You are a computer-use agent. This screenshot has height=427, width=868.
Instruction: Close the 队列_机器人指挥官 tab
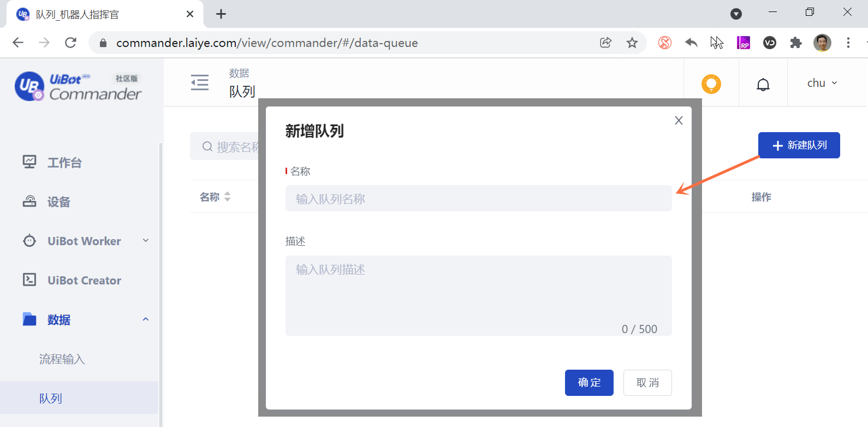(x=190, y=14)
